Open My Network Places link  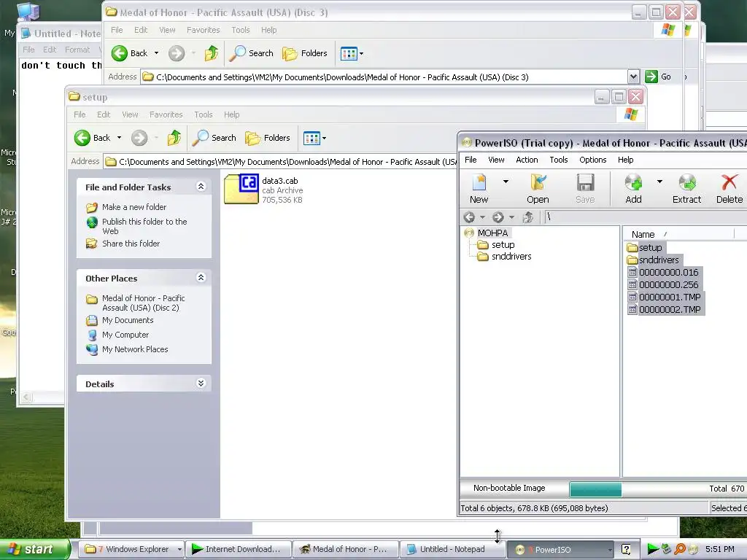135,349
